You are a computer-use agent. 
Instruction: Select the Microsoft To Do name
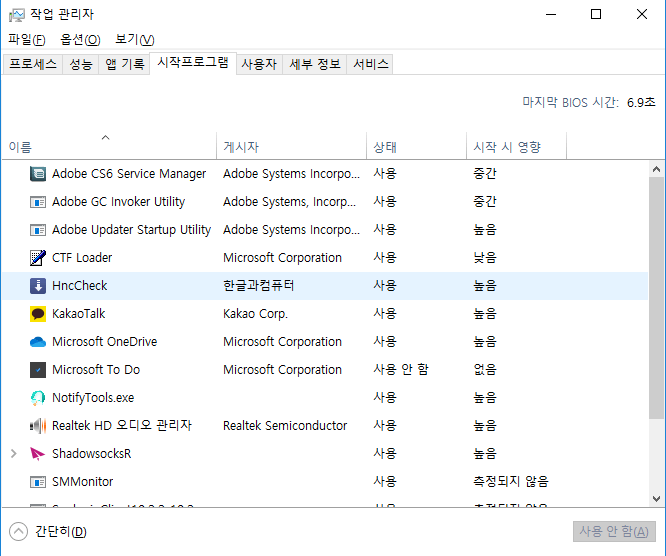[x=96, y=370]
